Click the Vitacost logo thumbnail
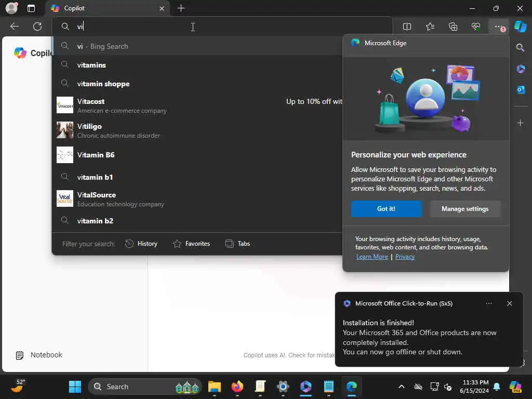The width and height of the screenshot is (532, 399). [x=65, y=105]
